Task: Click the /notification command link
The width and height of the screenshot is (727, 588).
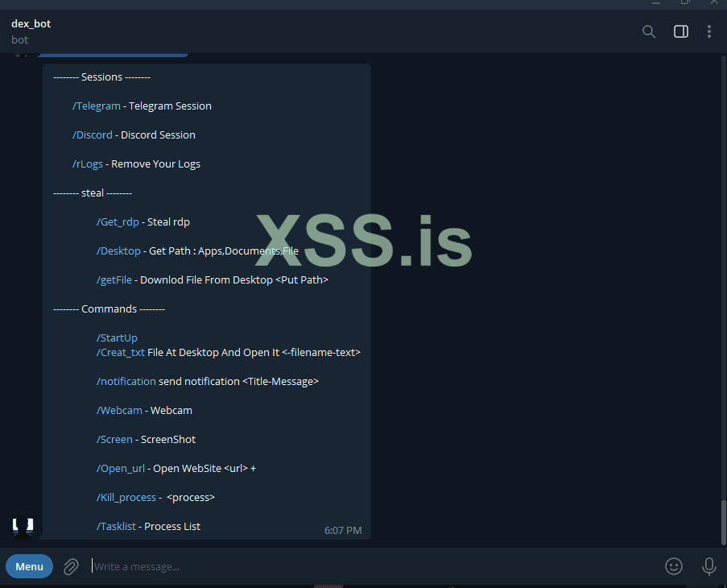Action: point(126,381)
